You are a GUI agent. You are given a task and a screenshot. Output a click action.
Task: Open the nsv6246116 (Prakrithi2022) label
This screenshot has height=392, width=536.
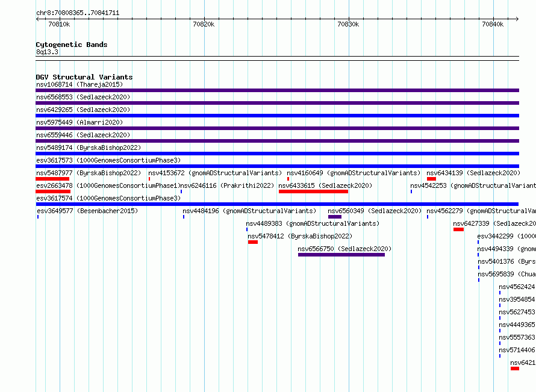coord(227,185)
